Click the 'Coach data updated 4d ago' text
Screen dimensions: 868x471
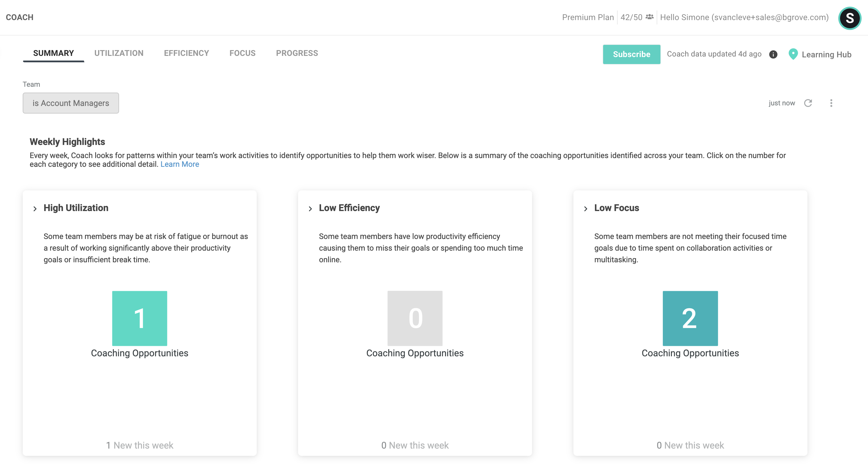(x=714, y=54)
